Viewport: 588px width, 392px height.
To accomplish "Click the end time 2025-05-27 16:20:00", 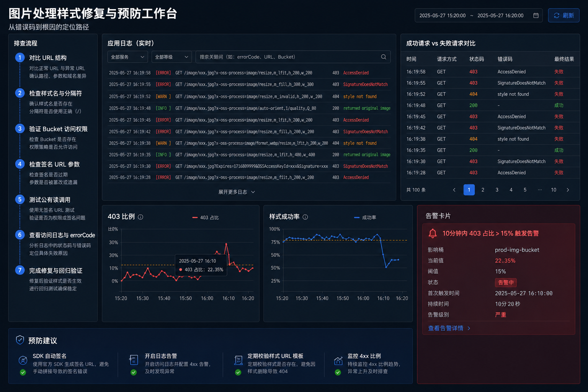I will click(x=500, y=16).
